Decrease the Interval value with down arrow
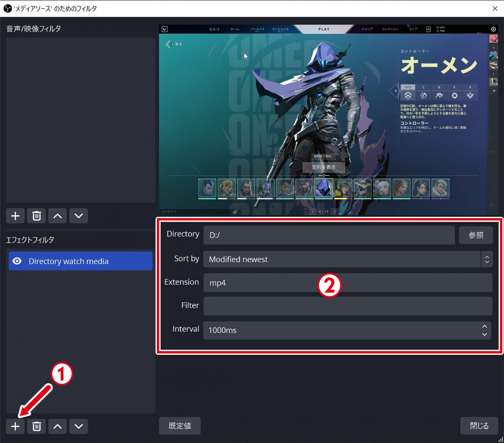Image resolution: width=504 pixels, height=443 pixels. (x=484, y=334)
